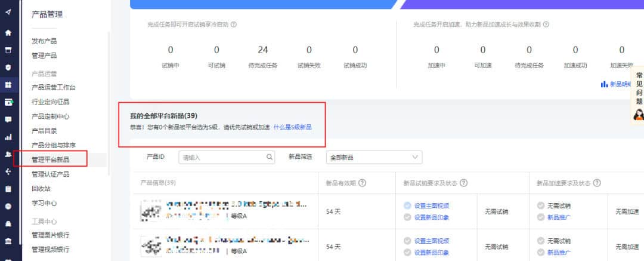This screenshot has height=261, width=644.
Task: Click the 试销失败 count of 0
Action: click(x=309, y=50)
